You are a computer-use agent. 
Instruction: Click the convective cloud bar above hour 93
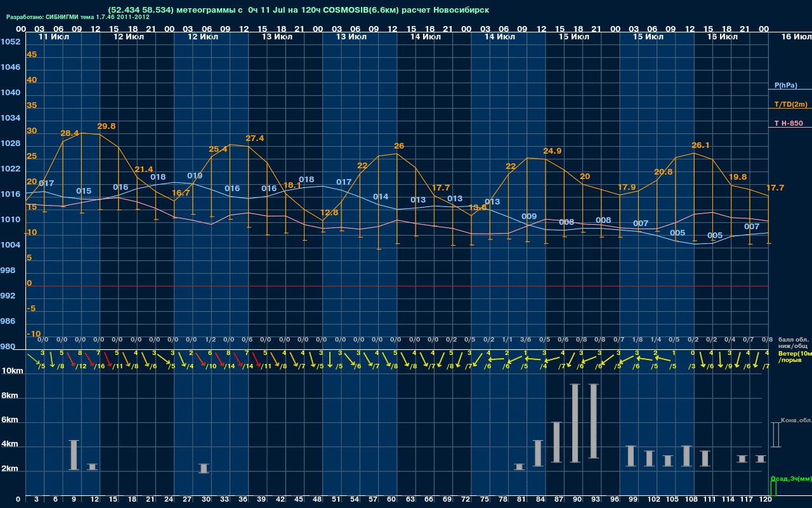coord(594,421)
